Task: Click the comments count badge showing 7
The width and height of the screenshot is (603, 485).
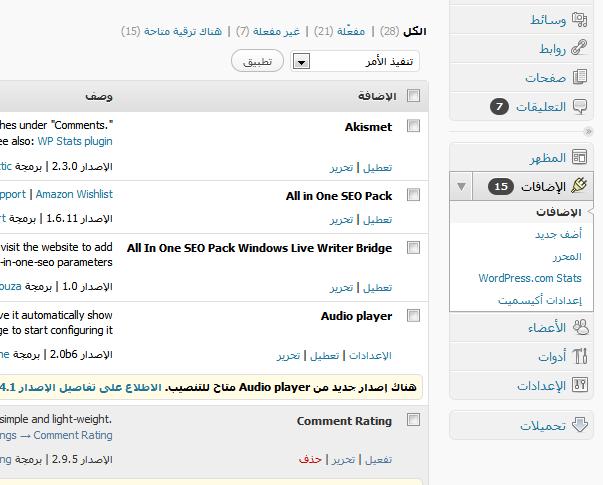Action: point(500,106)
